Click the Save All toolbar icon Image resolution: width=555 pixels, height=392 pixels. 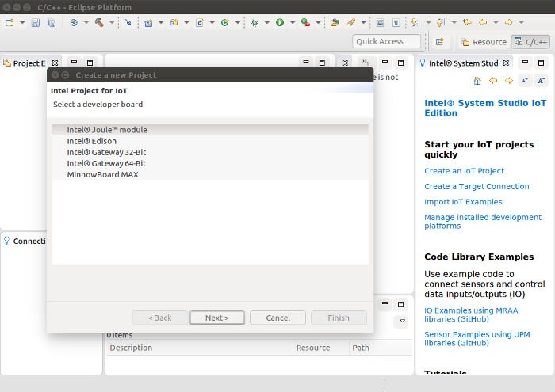pyautogui.click(x=52, y=23)
